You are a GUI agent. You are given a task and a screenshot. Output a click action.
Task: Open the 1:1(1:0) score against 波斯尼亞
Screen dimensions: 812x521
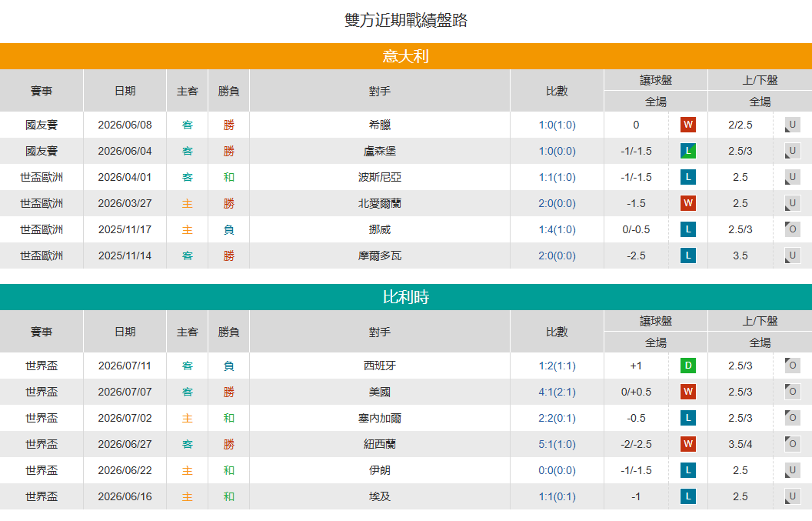pos(557,177)
